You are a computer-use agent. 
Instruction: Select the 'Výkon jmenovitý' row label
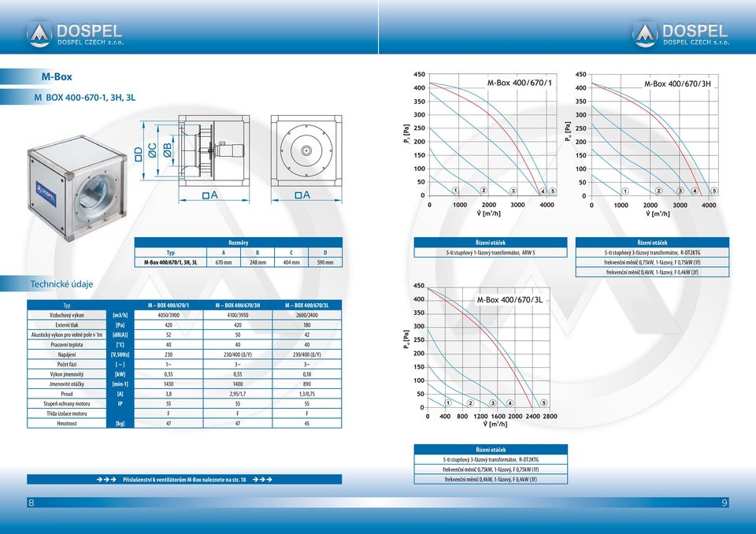point(66,374)
